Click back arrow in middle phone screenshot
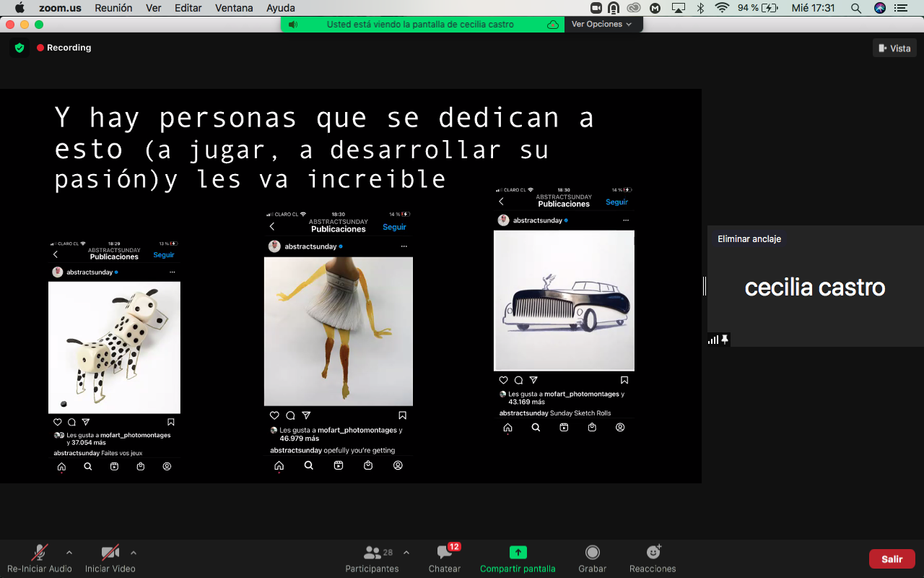 (272, 227)
